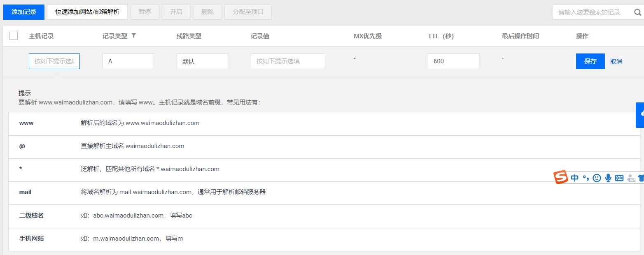The height and width of the screenshot is (255, 644).
Task: Select the * wildcard hint row
Action: pyautogui.click(x=324, y=170)
